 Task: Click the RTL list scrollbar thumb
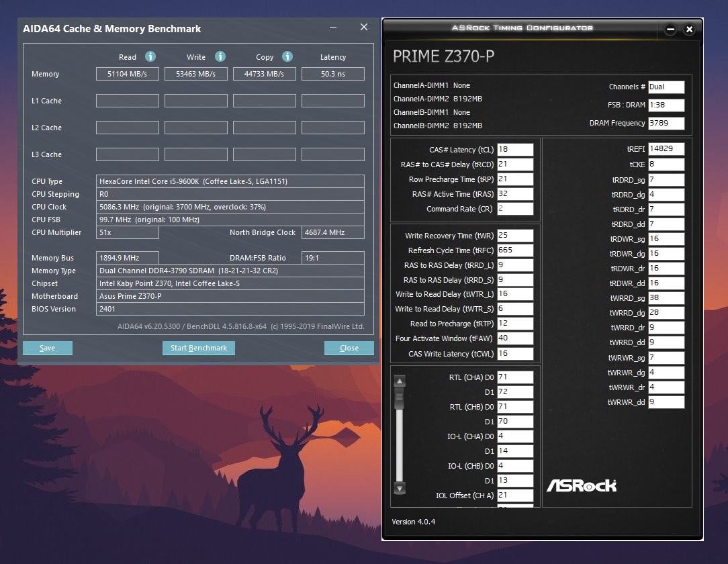pyautogui.click(x=400, y=399)
